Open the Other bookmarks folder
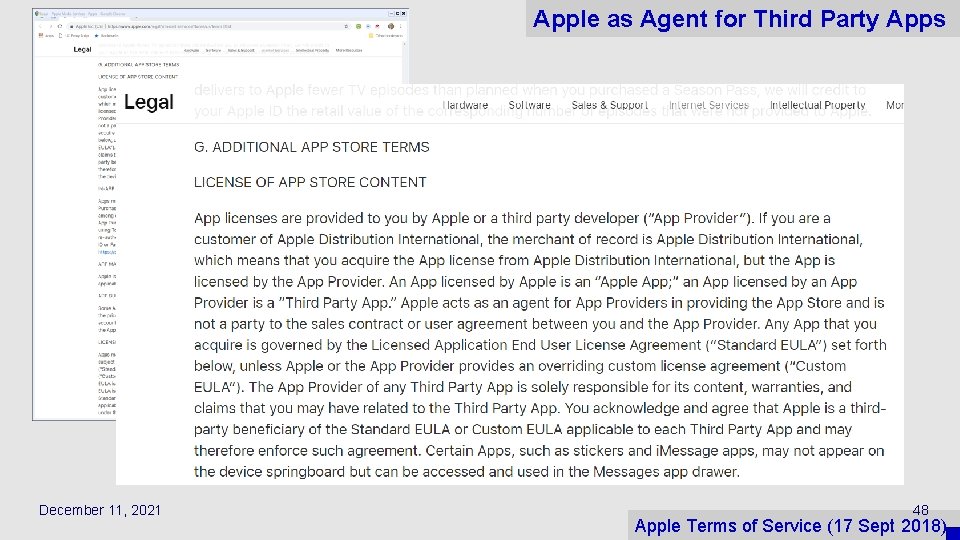 click(386, 36)
